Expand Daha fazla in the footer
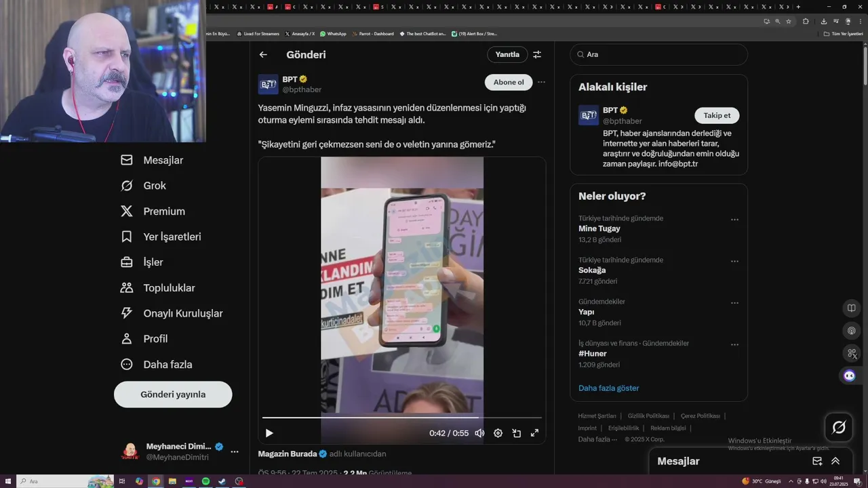Image resolution: width=868 pixels, height=488 pixels. 597,439
